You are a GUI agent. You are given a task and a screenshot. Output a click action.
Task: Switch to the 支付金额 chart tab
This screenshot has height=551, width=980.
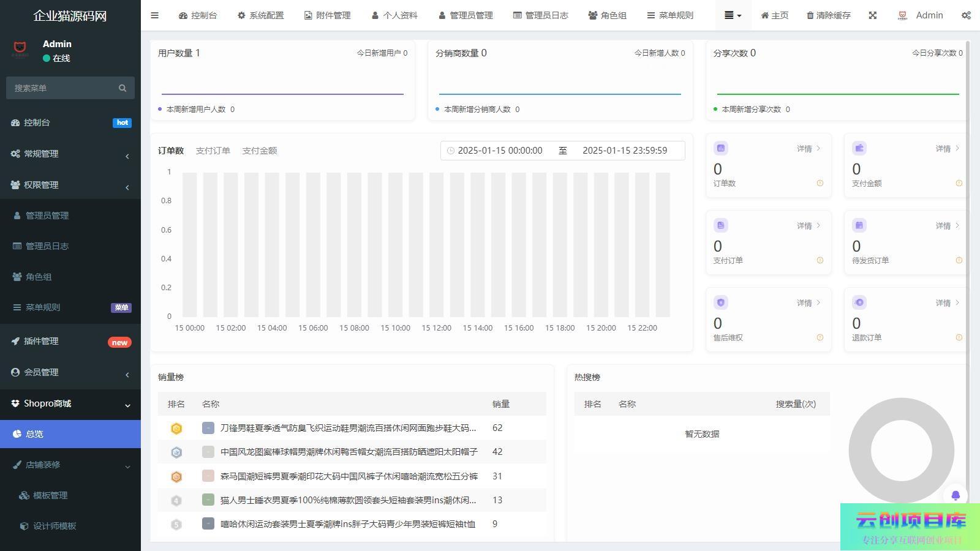click(260, 151)
